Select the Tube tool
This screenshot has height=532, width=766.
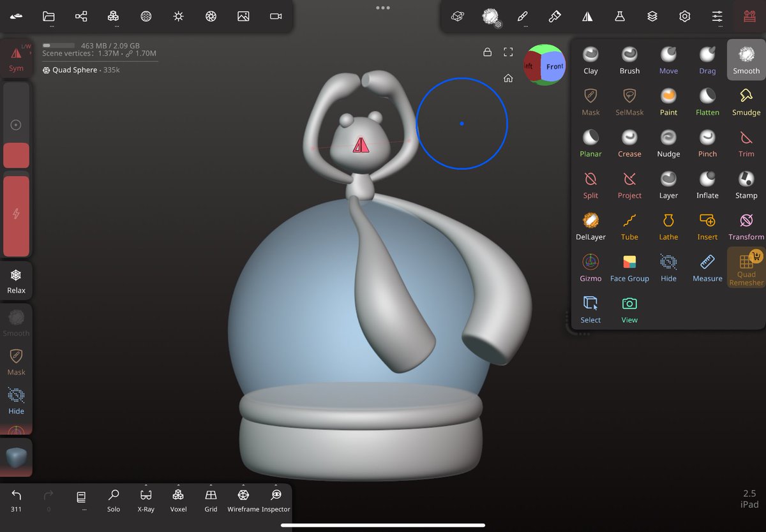(629, 226)
